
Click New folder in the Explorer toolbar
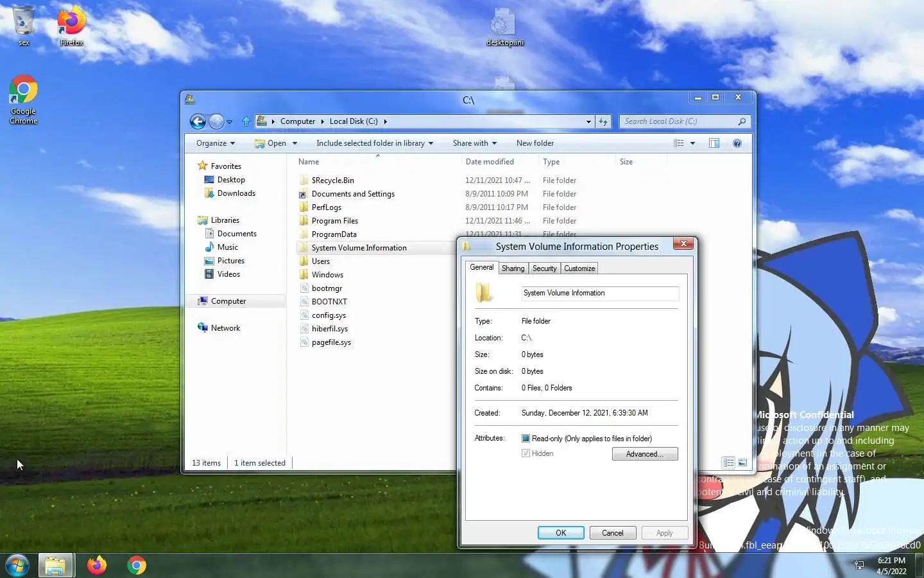tap(535, 143)
